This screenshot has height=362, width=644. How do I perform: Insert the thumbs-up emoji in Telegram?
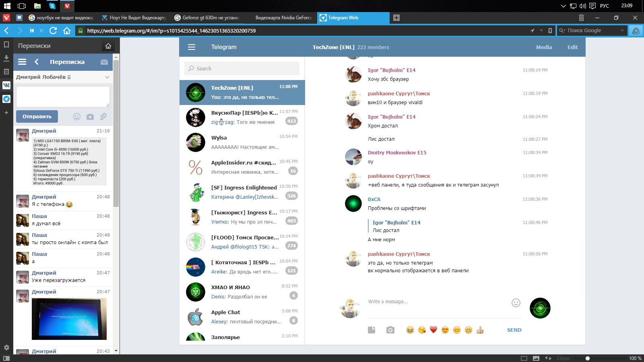[480, 330]
